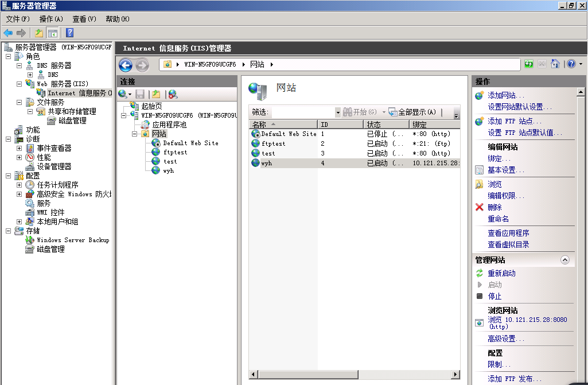The height and width of the screenshot is (385, 588).
Task: Click the create new connection globe icon
Action: coord(123,94)
